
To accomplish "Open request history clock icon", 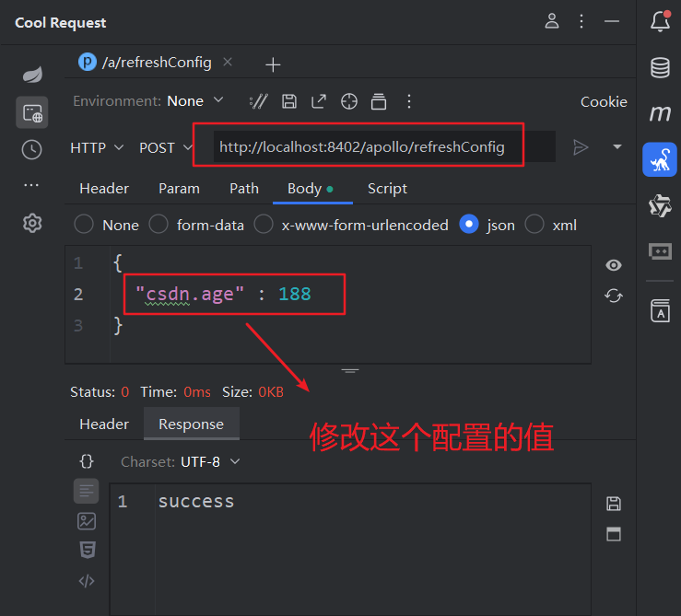I will [31, 150].
